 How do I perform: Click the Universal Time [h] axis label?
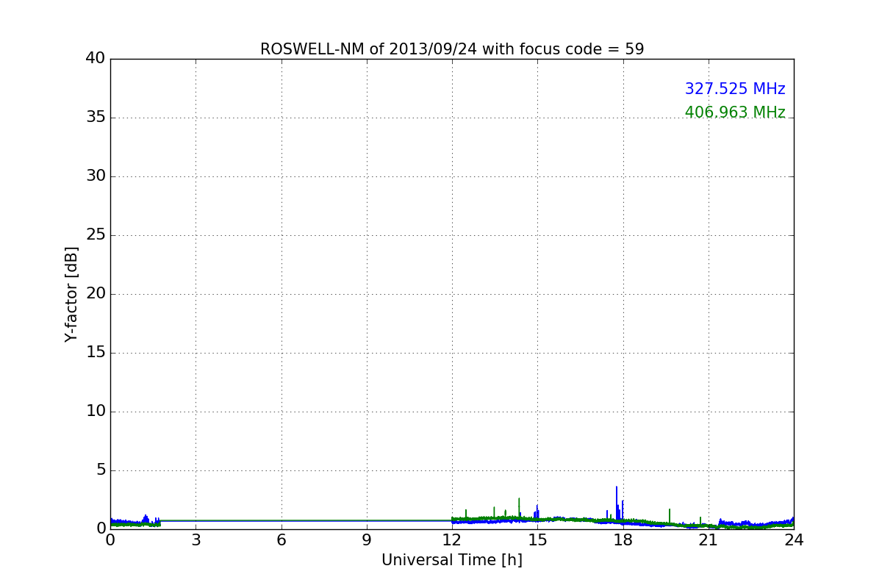coord(452,560)
